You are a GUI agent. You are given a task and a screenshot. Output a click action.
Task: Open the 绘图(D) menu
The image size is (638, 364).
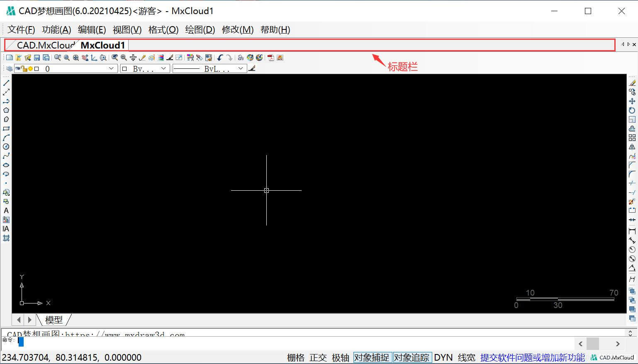[x=200, y=30]
